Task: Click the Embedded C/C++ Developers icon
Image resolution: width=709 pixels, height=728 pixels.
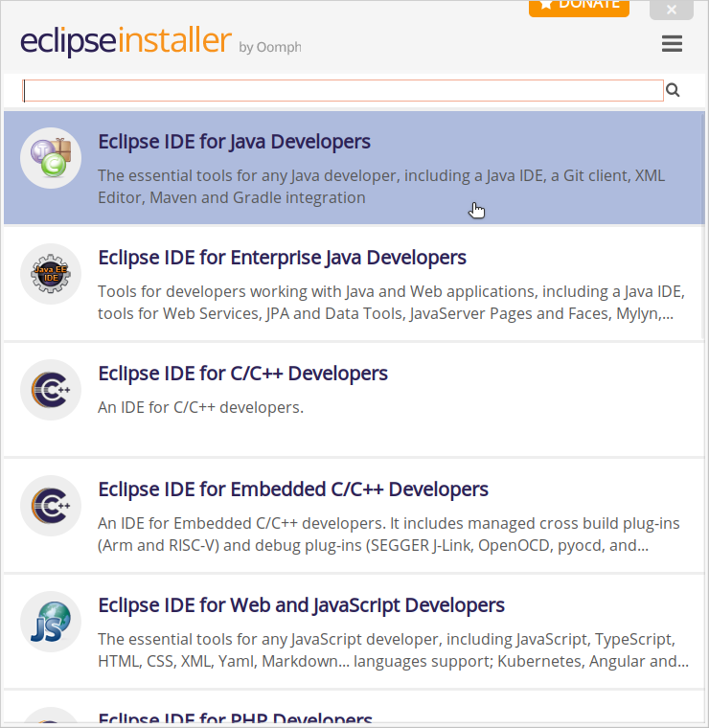Action: [x=50, y=507]
